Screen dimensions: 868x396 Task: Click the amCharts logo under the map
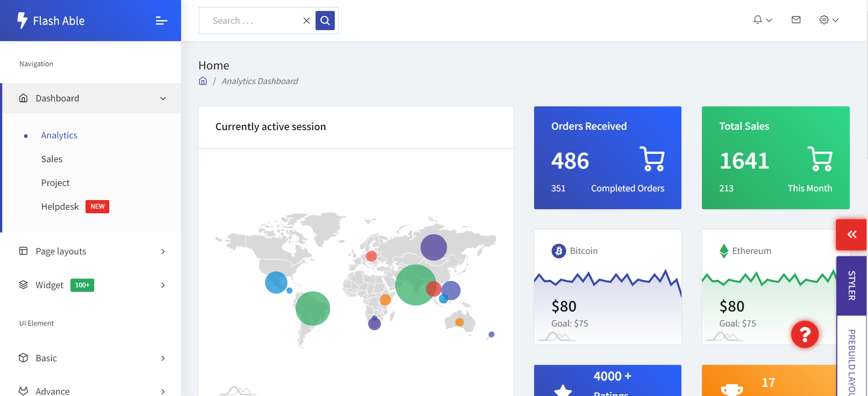[x=238, y=391]
